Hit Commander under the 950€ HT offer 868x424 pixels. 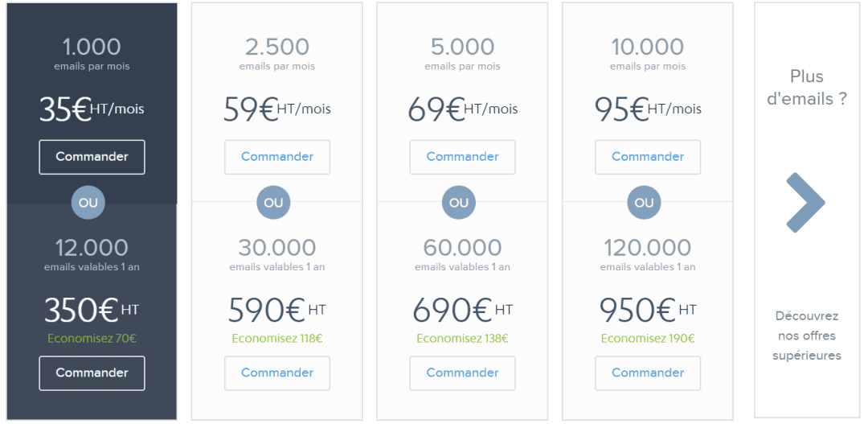[648, 373]
